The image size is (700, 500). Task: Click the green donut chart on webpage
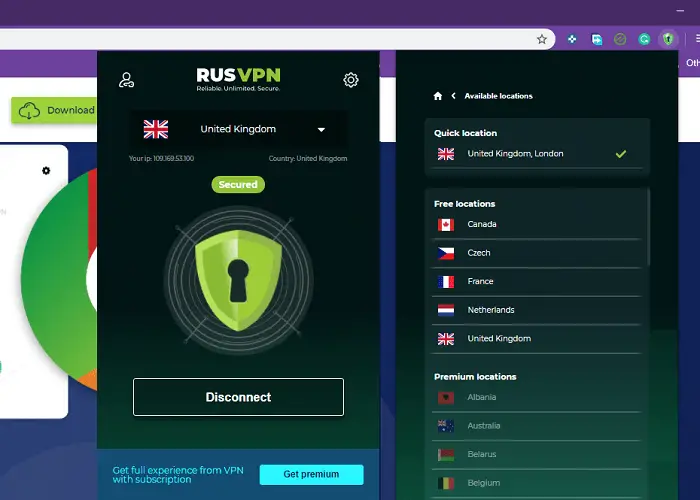tap(60, 280)
